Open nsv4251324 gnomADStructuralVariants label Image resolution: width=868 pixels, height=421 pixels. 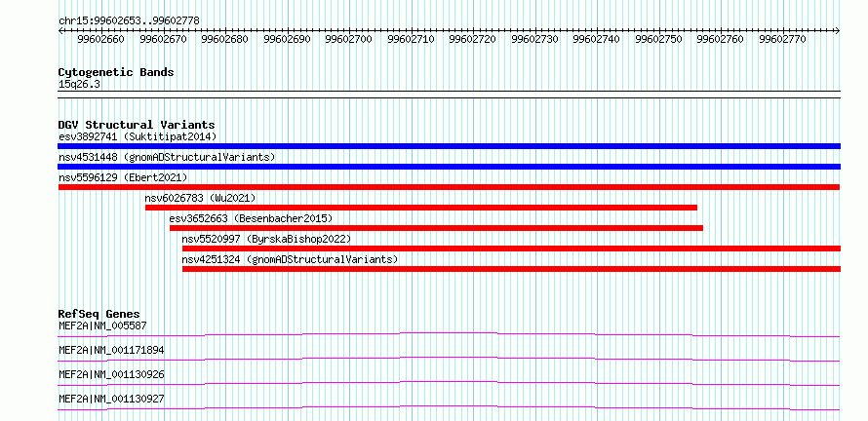(290, 259)
